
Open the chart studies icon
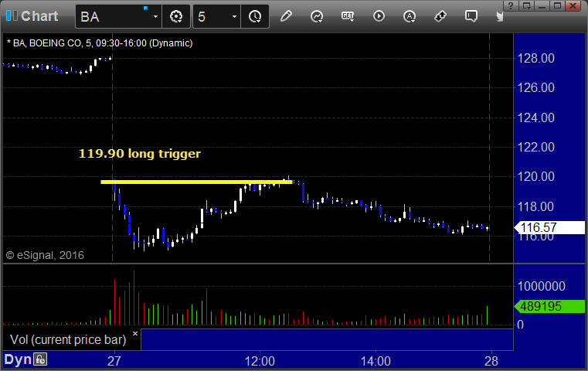click(x=317, y=16)
